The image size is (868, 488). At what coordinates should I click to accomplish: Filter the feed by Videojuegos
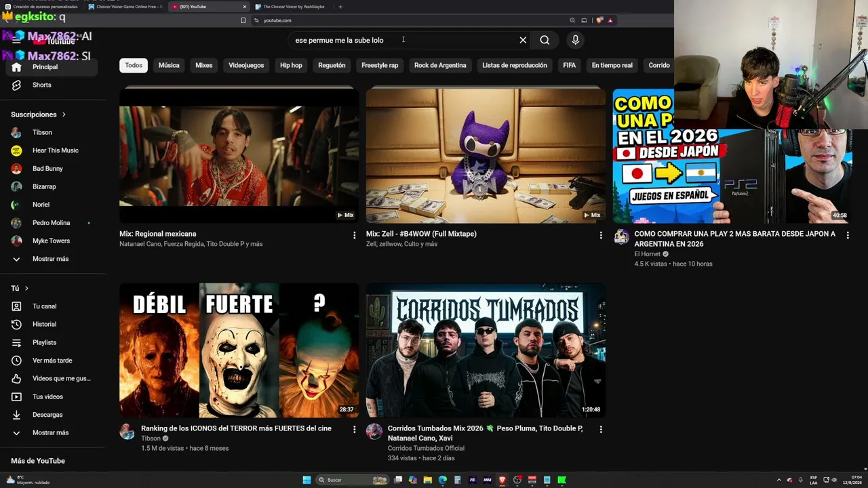246,65
